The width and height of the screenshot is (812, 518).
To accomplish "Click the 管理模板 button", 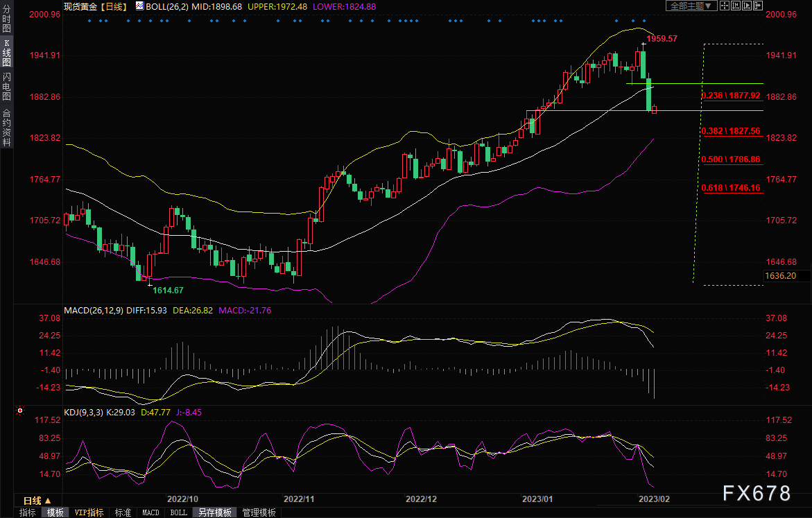I will (x=259, y=512).
